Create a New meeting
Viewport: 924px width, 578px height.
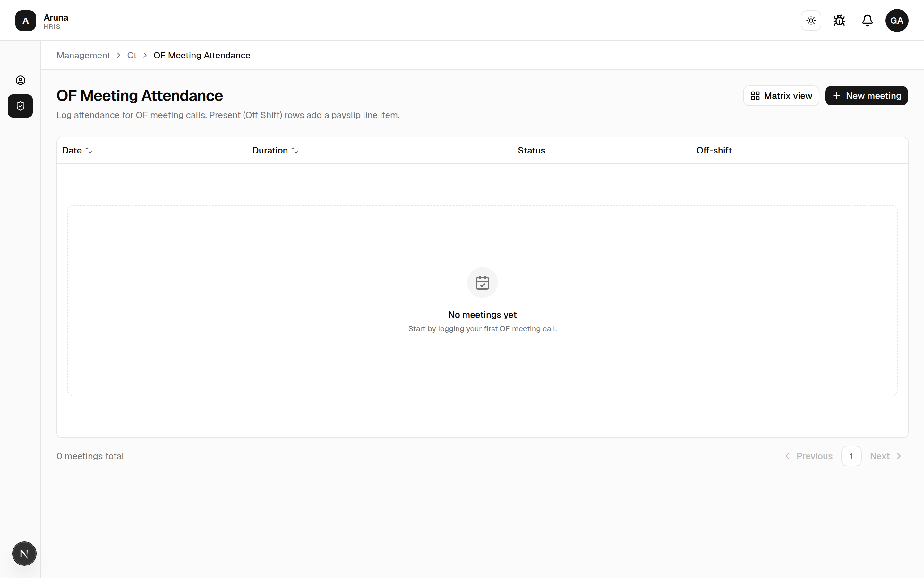tap(866, 96)
